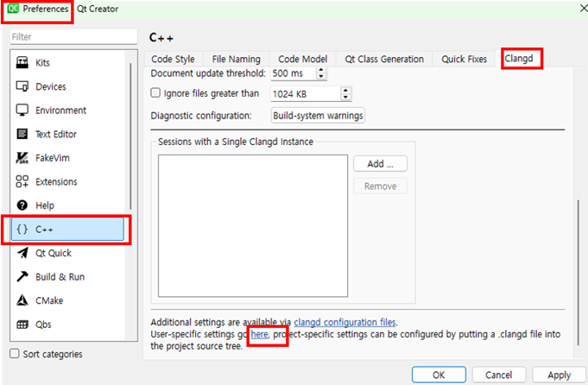The height and width of the screenshot is (385, 588).
Task: Decrease the ignore file size KB value
Action: click(x=345, y=97)
